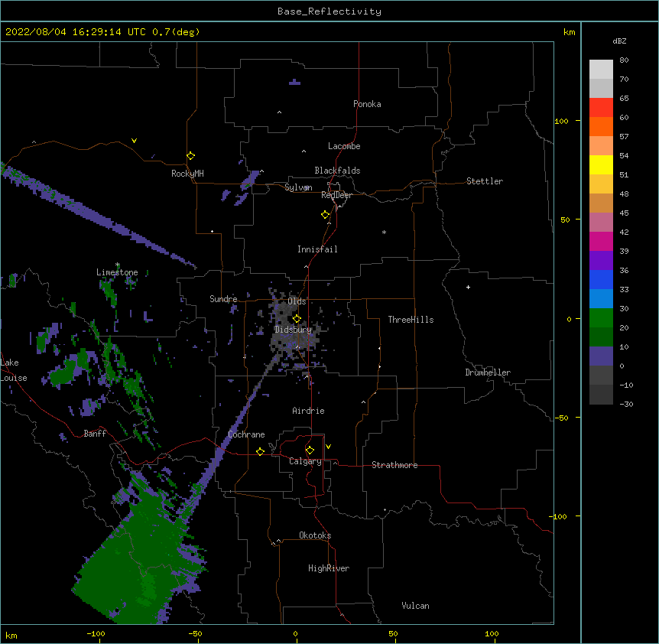Viewport: 659px width, 644px height.
Task: Click the Strathmore label
Action: click(394, 465)
